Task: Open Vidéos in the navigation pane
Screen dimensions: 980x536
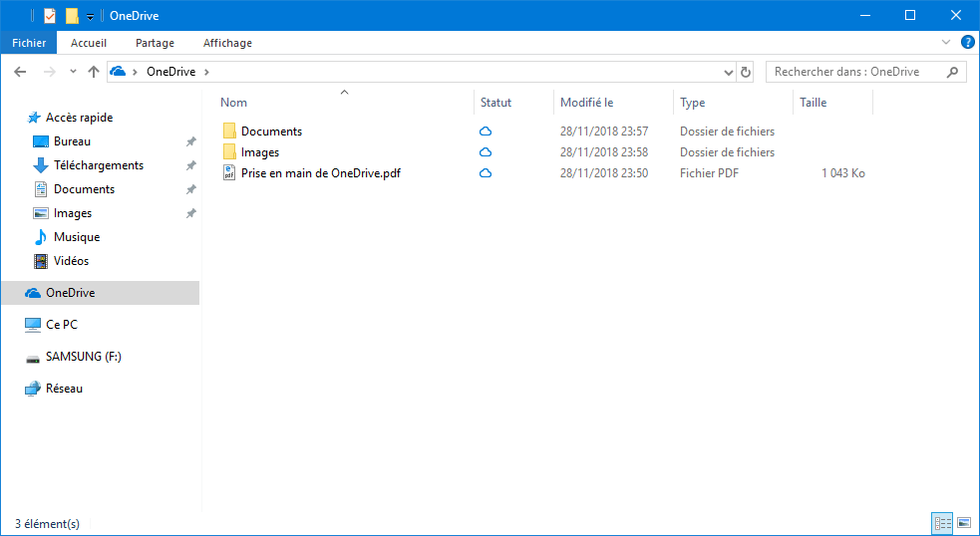Action: pos(71,260)
